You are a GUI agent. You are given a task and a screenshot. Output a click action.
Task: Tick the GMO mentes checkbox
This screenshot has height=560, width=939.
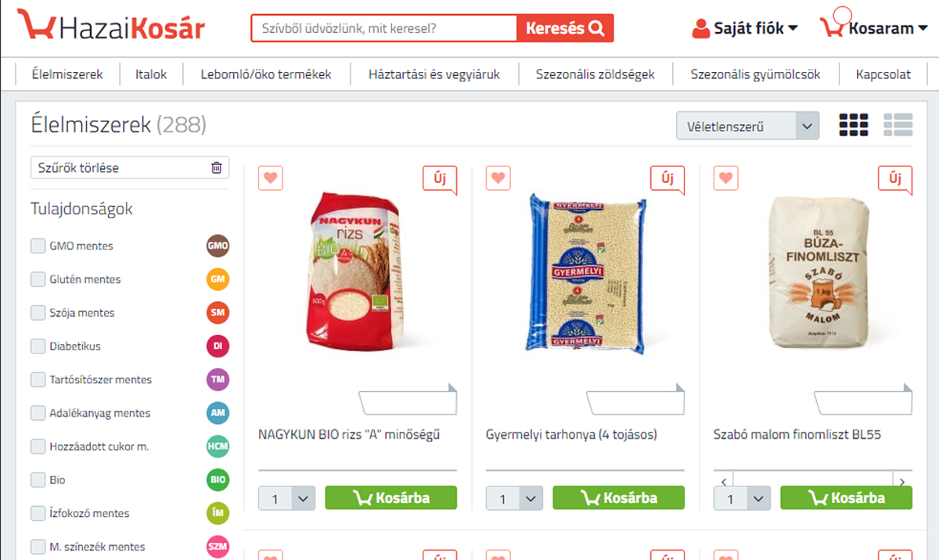[38, 246]
